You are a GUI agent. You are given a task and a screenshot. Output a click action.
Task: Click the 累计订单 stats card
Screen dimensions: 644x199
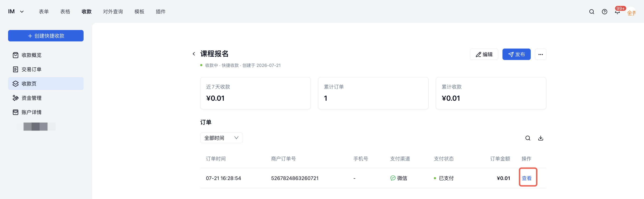(x=373, y=93)
